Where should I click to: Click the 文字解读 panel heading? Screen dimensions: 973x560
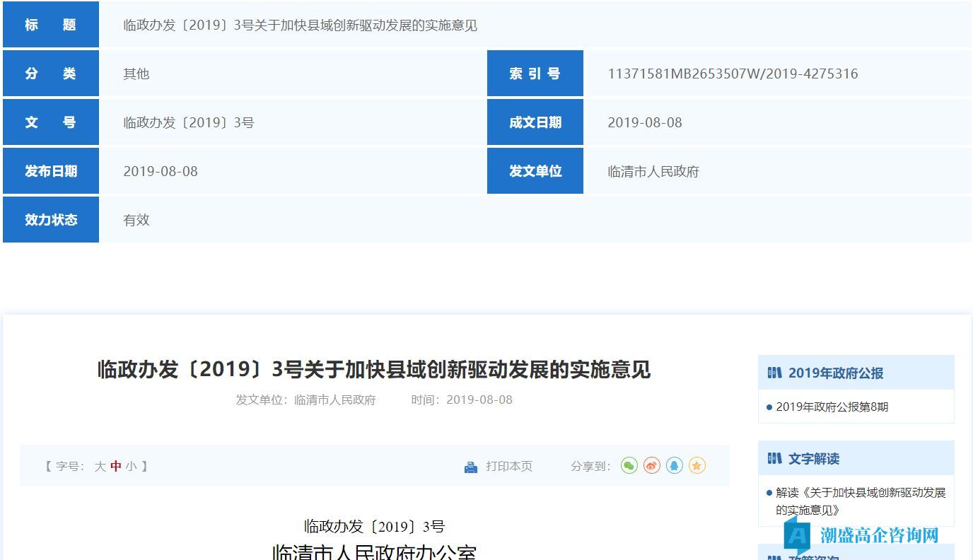coord(856,458)
